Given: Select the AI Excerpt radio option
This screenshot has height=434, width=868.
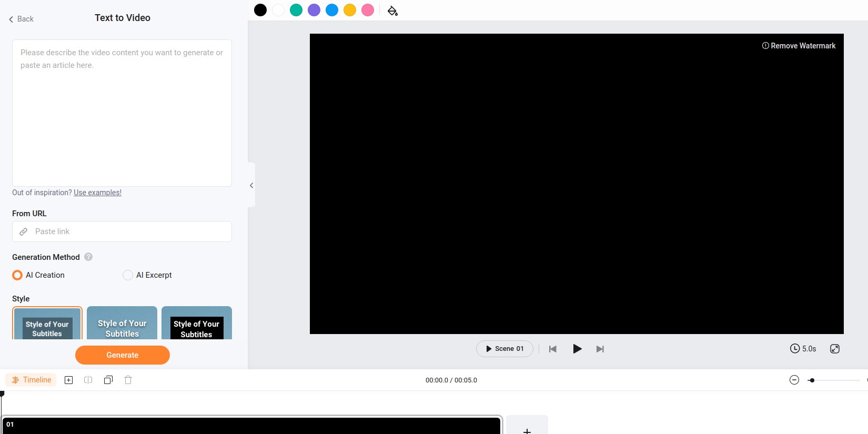Looking at the screenshot, I should click(128, 275).
